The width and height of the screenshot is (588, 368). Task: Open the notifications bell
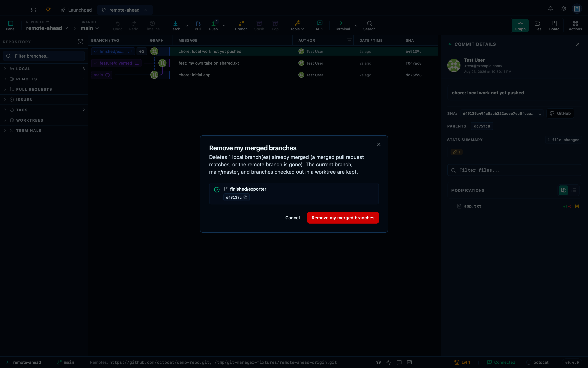coord(550,9)
